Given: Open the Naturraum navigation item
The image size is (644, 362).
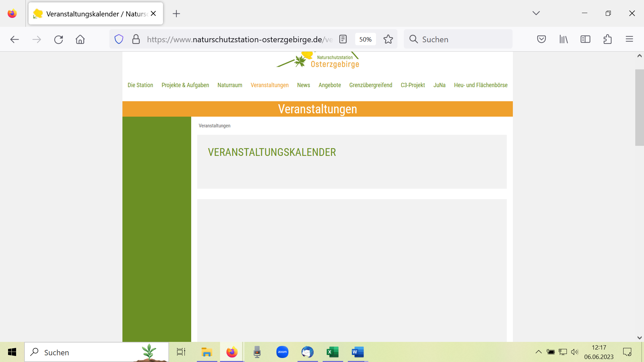Looking at the screenshot, I should tap(230, 85).
